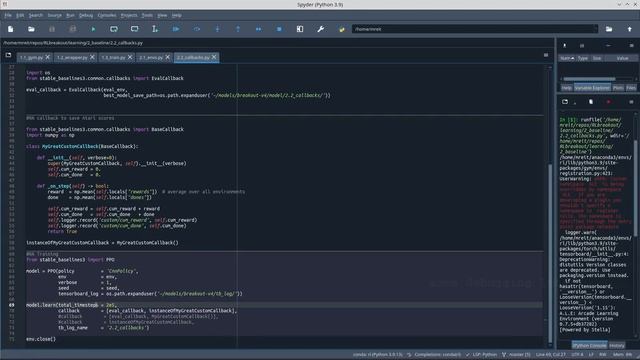Open the Run menu

pos(70,15)
